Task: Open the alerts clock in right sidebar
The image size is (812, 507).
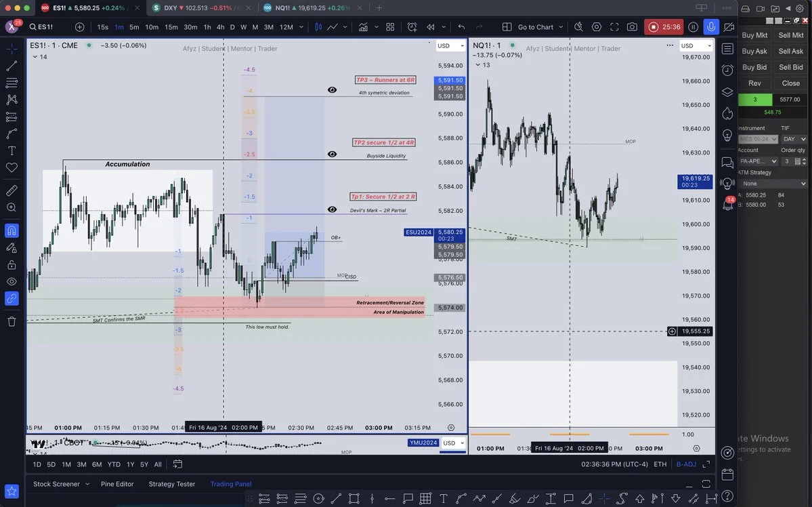Action: (x=727, y=70)
